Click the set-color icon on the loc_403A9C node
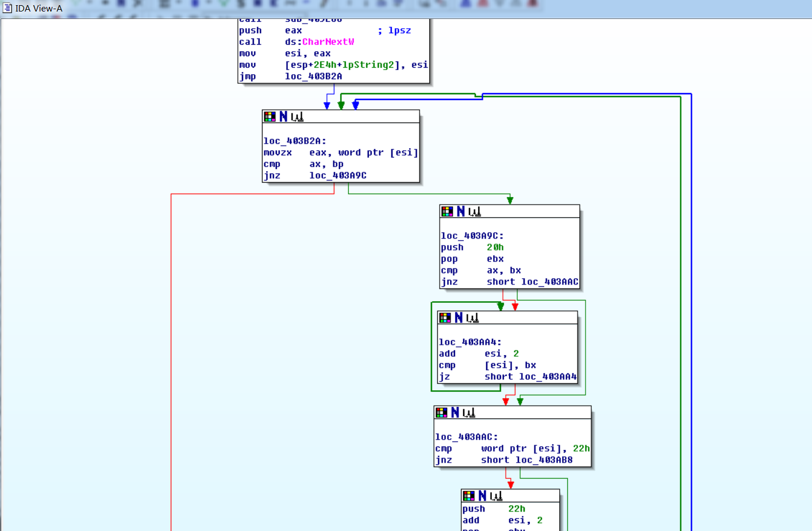812x531 pixels. [x=447, y=211]
